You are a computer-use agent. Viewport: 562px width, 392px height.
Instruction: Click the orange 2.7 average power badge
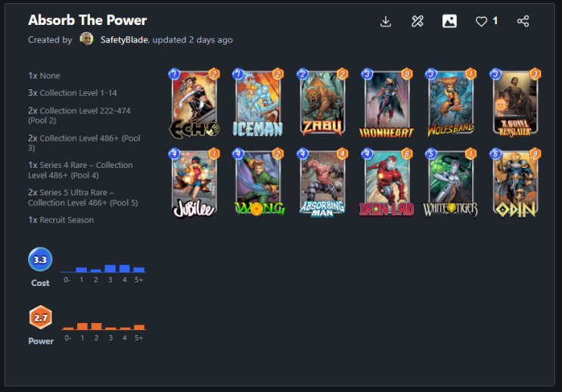click(x=40, y=318)
